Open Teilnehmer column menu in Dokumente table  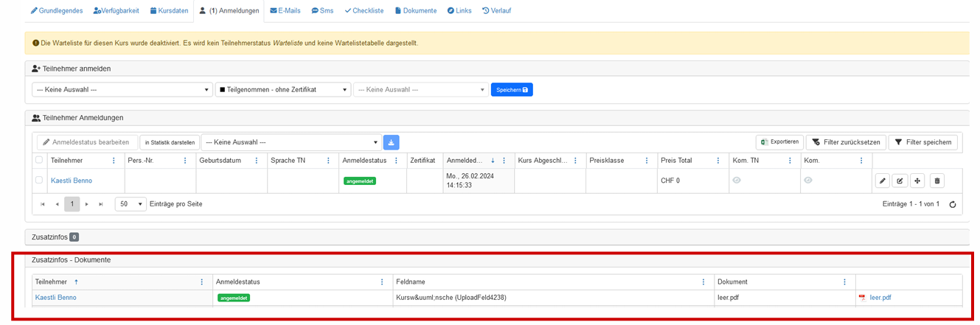coord(202,282)
